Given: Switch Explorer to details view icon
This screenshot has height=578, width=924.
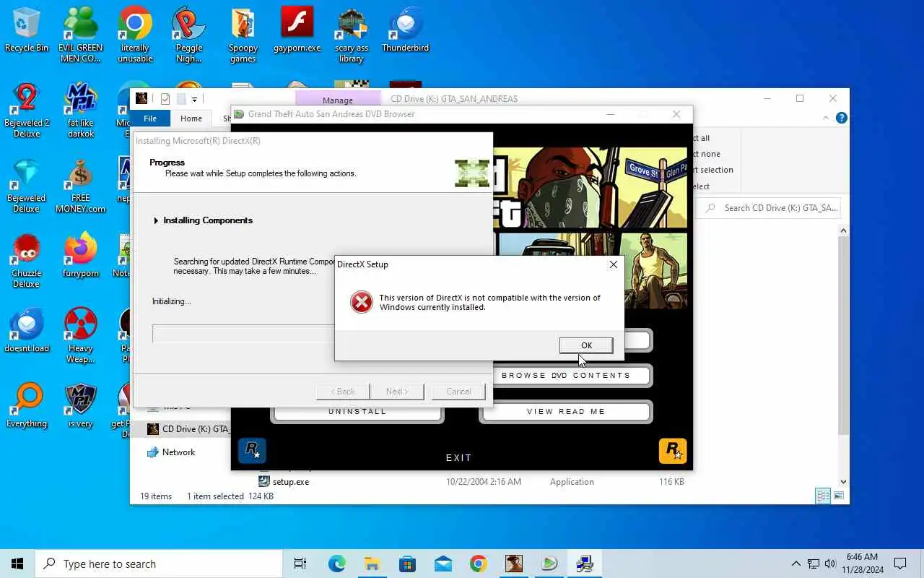Looking at the screenshot, I should point(822,496).
